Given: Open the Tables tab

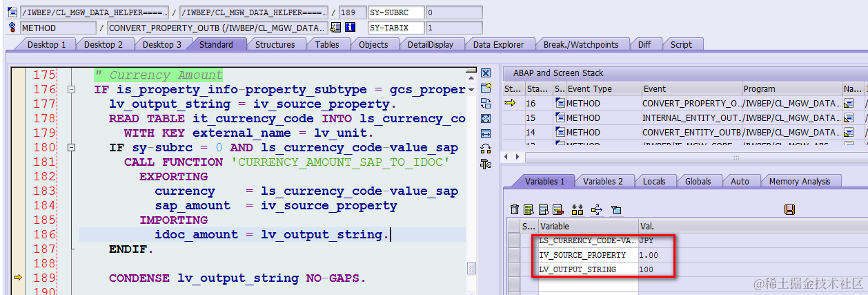Looking at the screenshot, I should click(x=327, y=44).
